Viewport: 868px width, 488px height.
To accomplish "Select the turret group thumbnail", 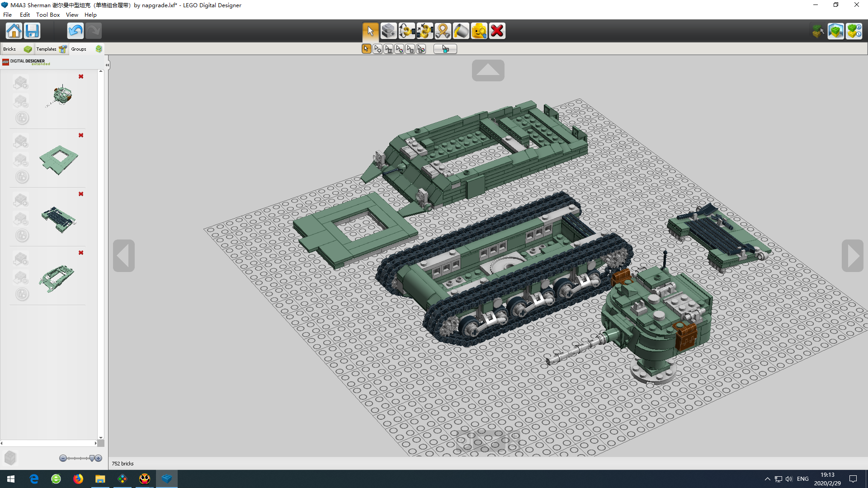I will coord(59,96).
